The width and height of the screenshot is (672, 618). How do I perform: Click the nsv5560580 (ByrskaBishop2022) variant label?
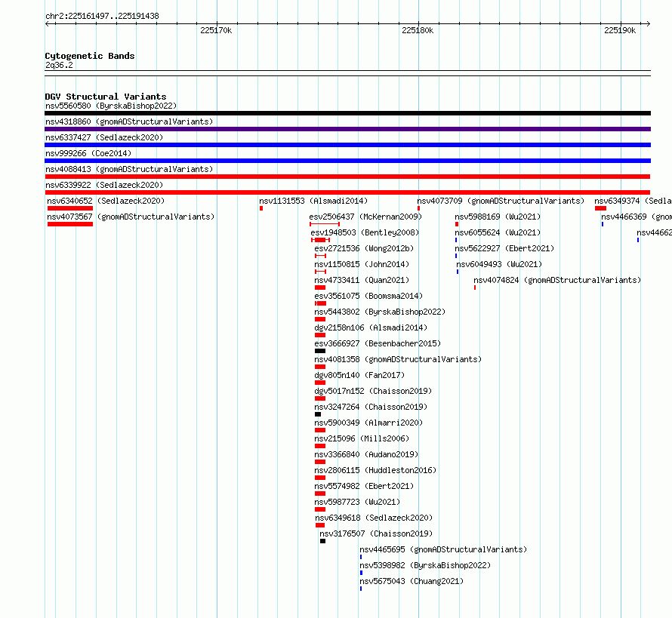pos(111,106)
